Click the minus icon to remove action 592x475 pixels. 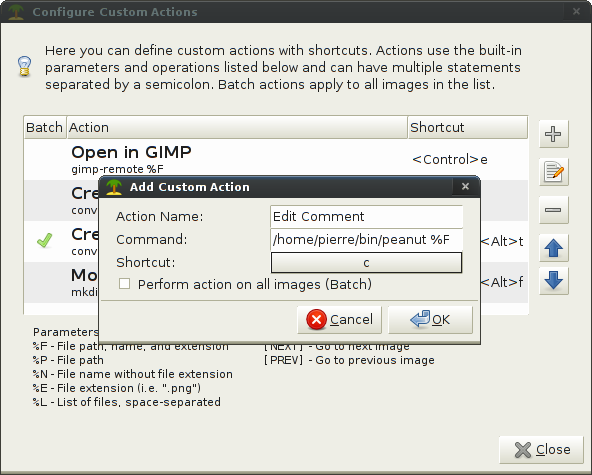pos(553,210)
